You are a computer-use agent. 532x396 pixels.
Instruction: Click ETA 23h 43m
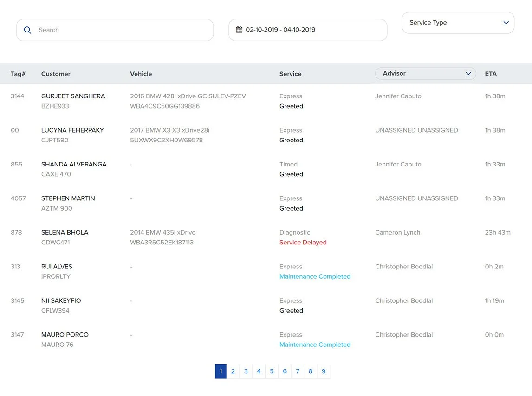[497, 233]
